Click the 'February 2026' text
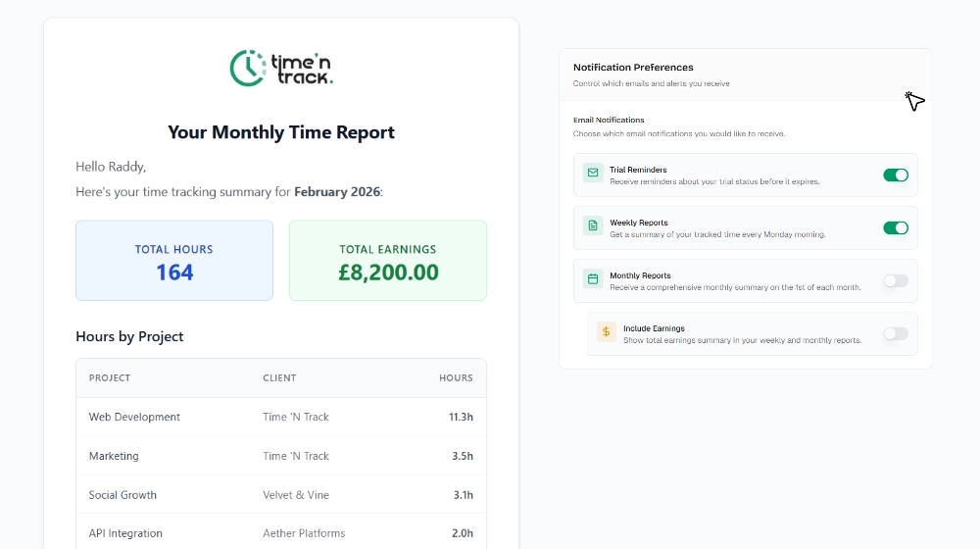Image resolution: width=980 pixels, height=549 pixels. pos(337,192)
